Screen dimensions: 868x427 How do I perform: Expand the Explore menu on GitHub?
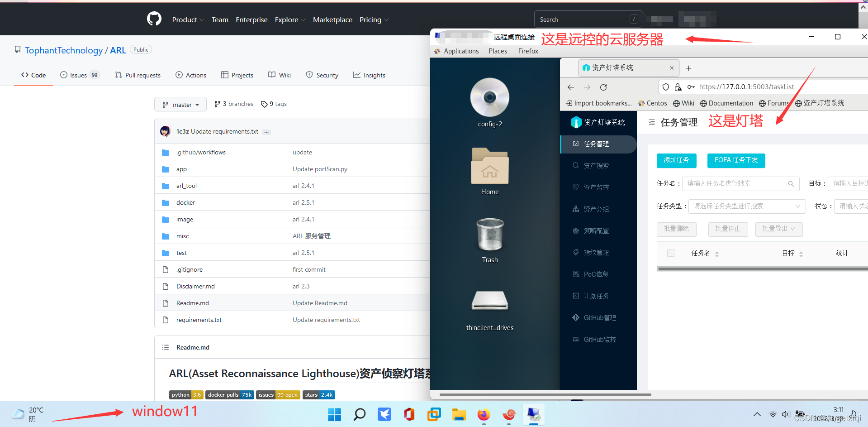tap(290, 19)
